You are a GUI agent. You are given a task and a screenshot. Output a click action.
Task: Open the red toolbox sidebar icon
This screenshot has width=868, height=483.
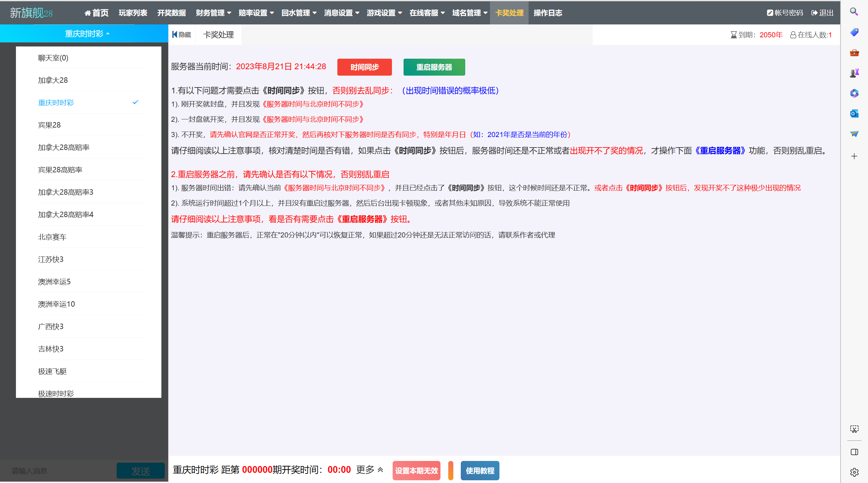point(854,53)
